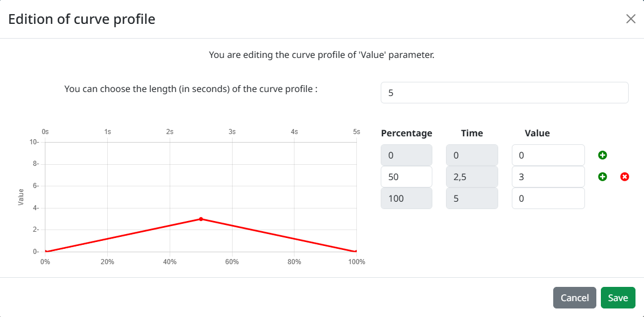Image resolution: width=644 pixels, height=317 pixels.
Task: Select the red peak point on chart
Action: 201,219
